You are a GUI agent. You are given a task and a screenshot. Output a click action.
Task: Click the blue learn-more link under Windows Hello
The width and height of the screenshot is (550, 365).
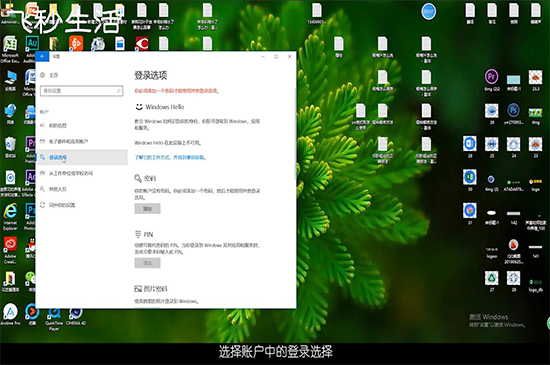(x=170, y=157)
